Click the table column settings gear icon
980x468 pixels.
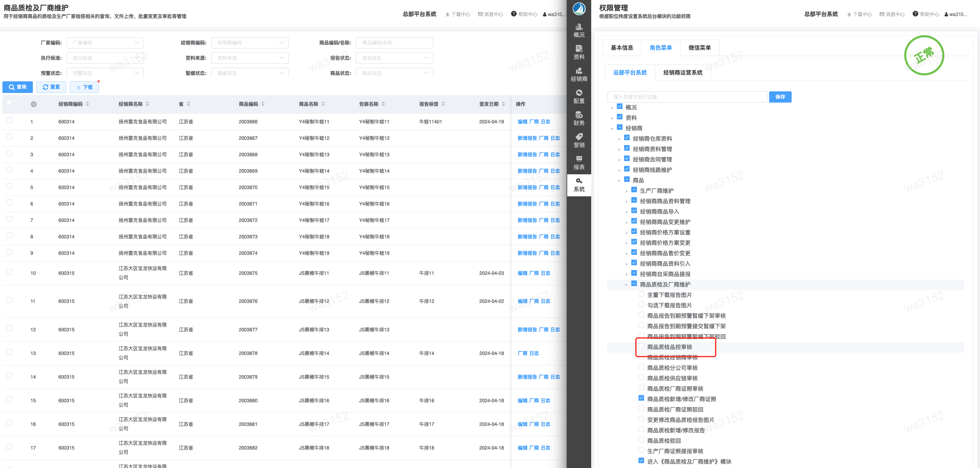click(x=34, y=104)
